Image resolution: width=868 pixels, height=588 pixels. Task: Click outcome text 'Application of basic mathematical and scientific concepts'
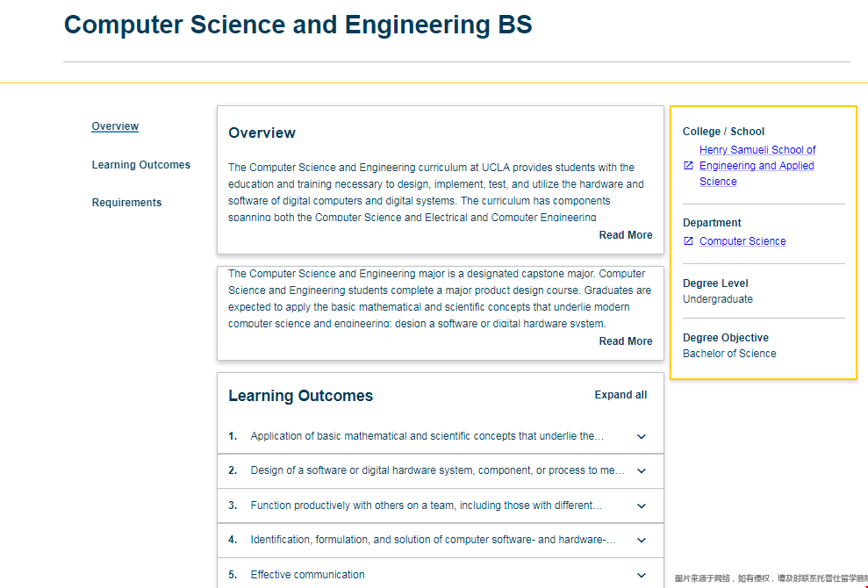(x=427, y=436)
